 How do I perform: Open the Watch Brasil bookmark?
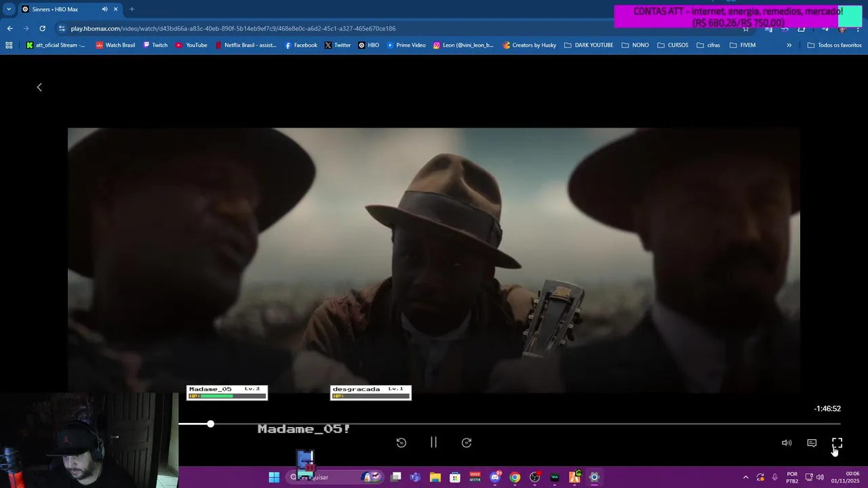pos(115,45)
